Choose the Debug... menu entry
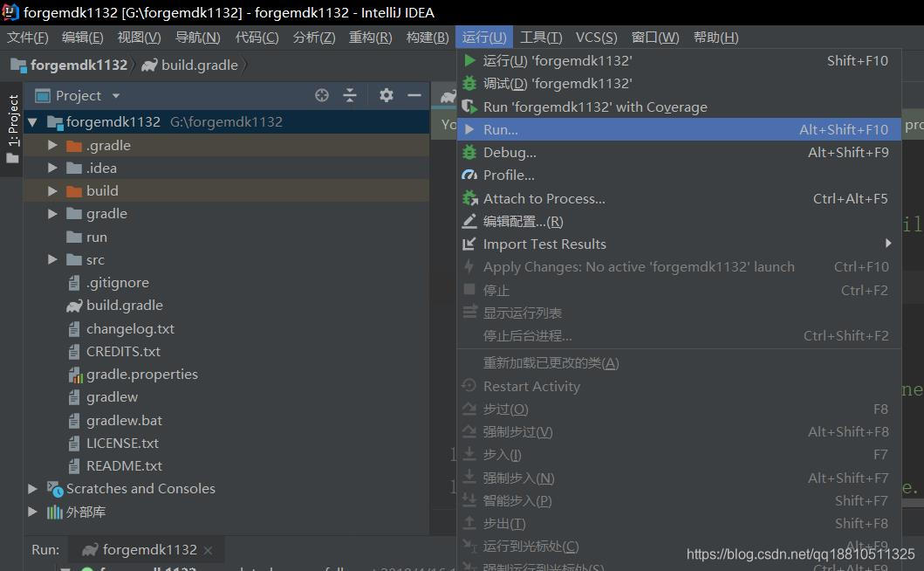This screenshot has width=924, height=571. (x=679, y=152)
